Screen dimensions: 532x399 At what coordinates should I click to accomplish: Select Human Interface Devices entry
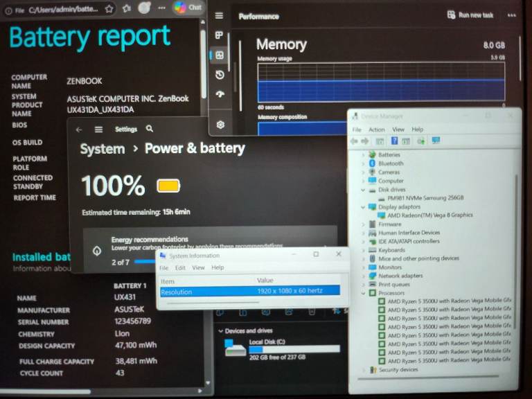coord(409,233)
